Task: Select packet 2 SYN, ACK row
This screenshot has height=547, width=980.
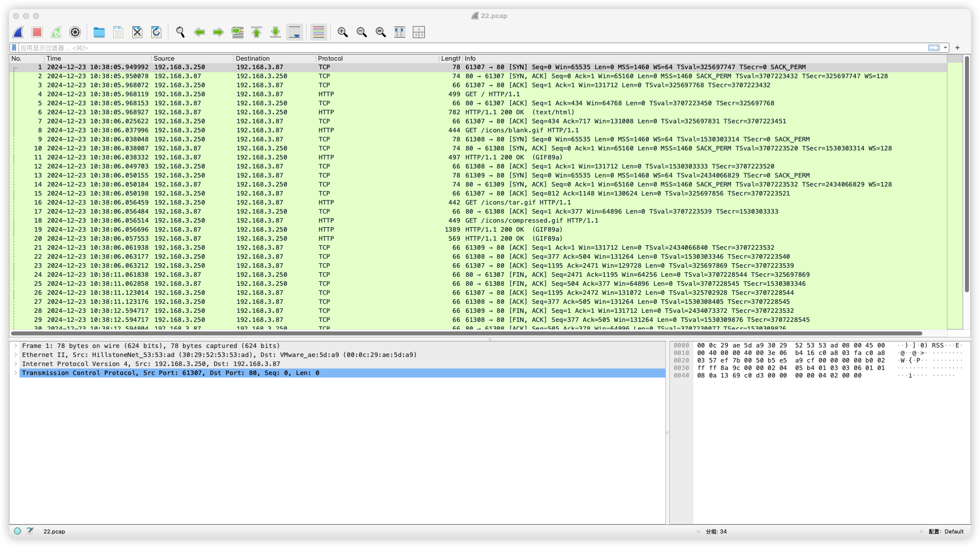Action: pyautogui.click(x=478, y=76)
